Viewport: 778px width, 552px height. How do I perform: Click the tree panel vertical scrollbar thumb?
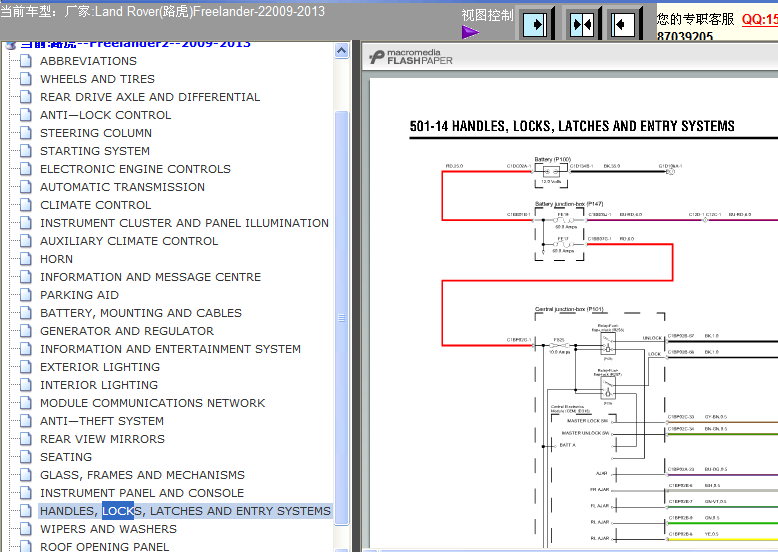tap(341, 317)
